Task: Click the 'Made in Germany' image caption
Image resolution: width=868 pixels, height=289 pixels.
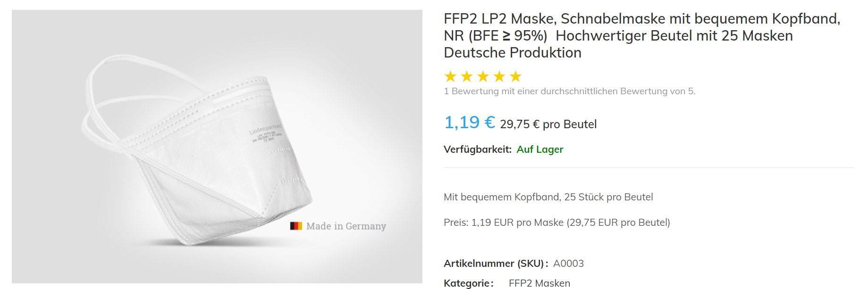Action: click(346, 226)
